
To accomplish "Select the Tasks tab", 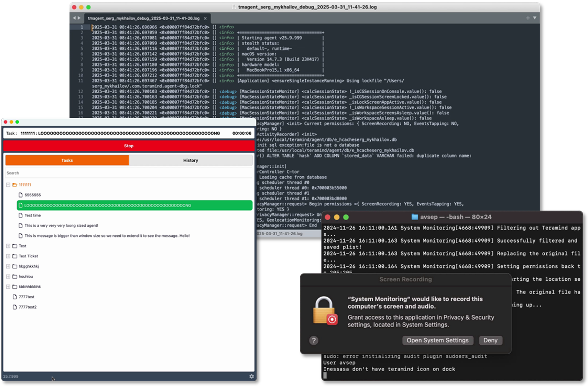I will tap(67, 160).
